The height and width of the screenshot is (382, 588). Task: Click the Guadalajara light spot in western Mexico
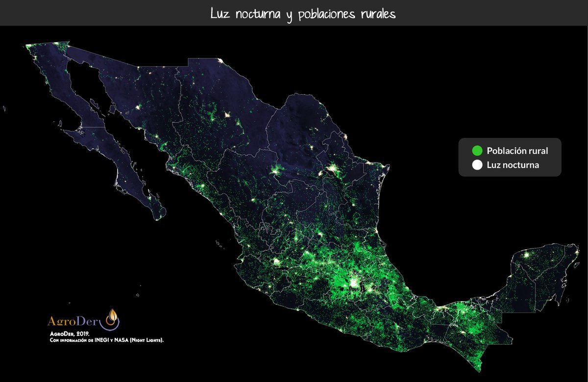pos(278,261)
